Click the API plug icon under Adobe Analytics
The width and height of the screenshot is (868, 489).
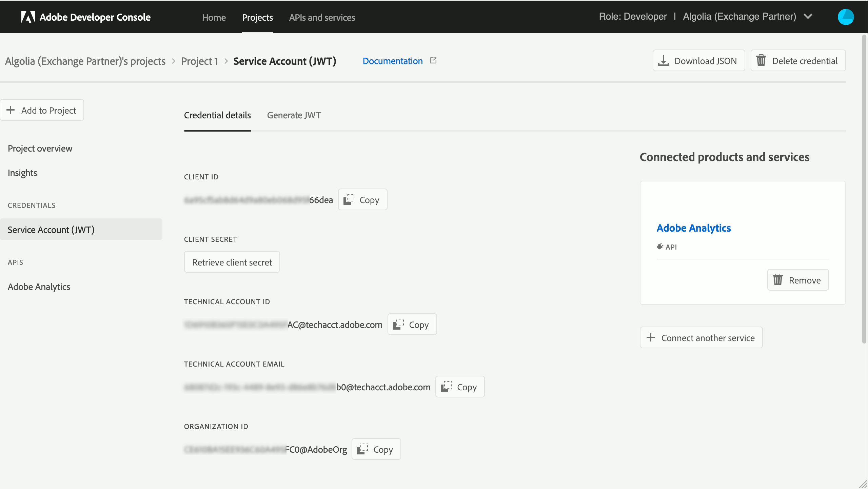coord(660,247)
